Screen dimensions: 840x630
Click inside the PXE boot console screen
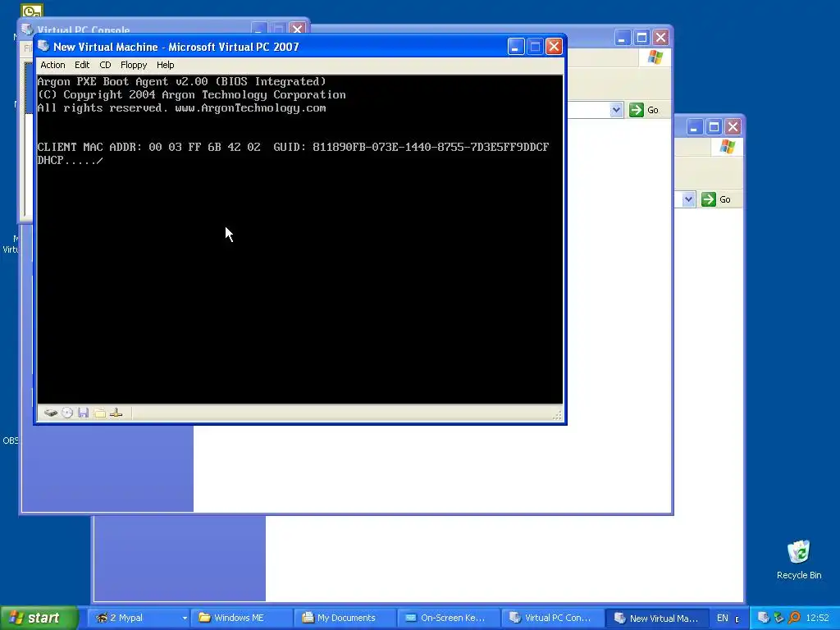click(300, 239)
